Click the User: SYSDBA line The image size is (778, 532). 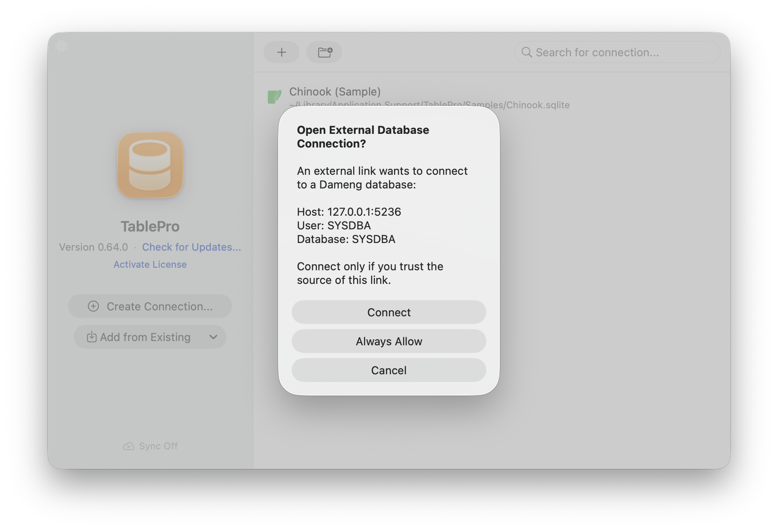pos(334,225)
